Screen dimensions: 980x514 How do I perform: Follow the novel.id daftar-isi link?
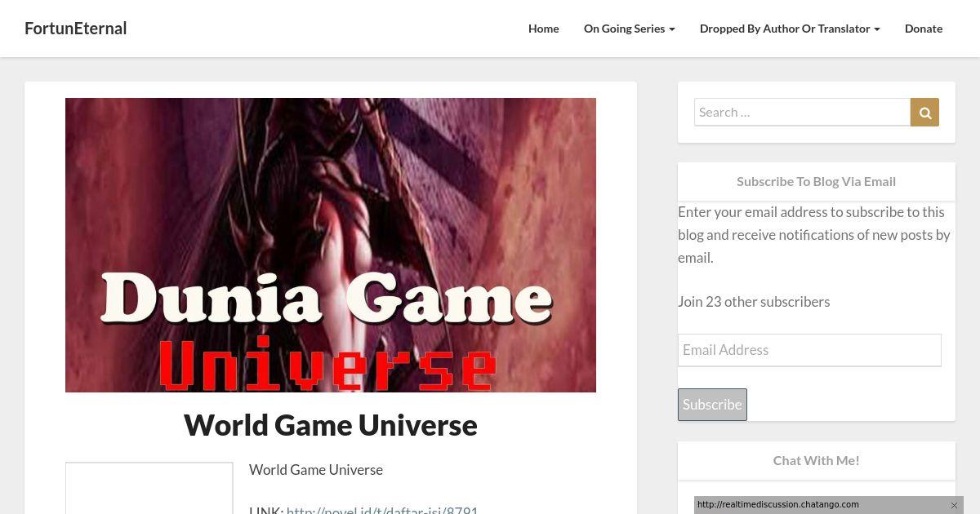point(382,510)
